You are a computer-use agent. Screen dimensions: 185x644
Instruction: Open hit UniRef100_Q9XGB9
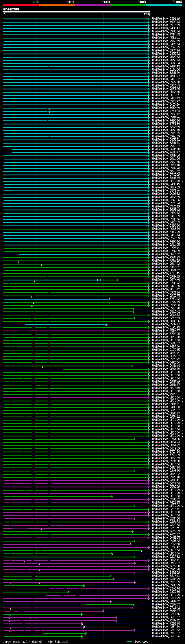click(166, 41)
